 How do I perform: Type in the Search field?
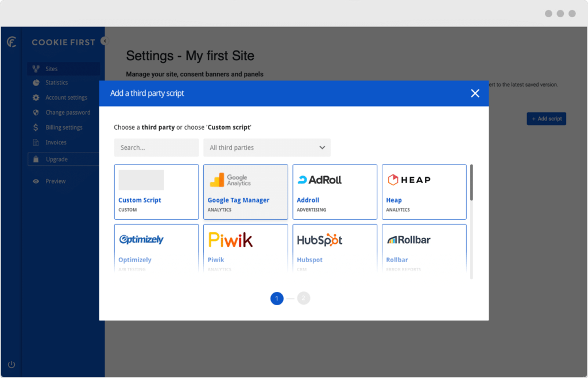click(156, 147)
